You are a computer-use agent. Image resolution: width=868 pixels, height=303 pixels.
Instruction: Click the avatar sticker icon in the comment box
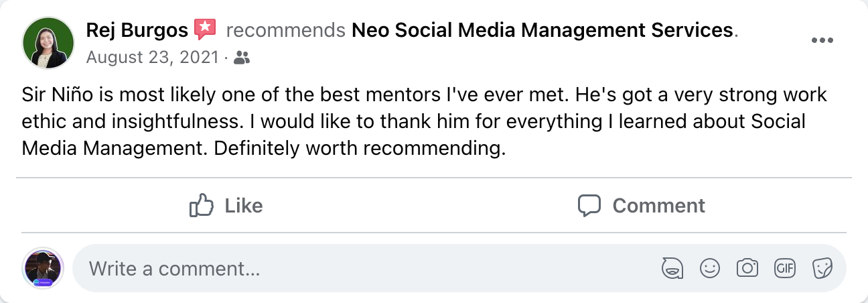[672, 269]
